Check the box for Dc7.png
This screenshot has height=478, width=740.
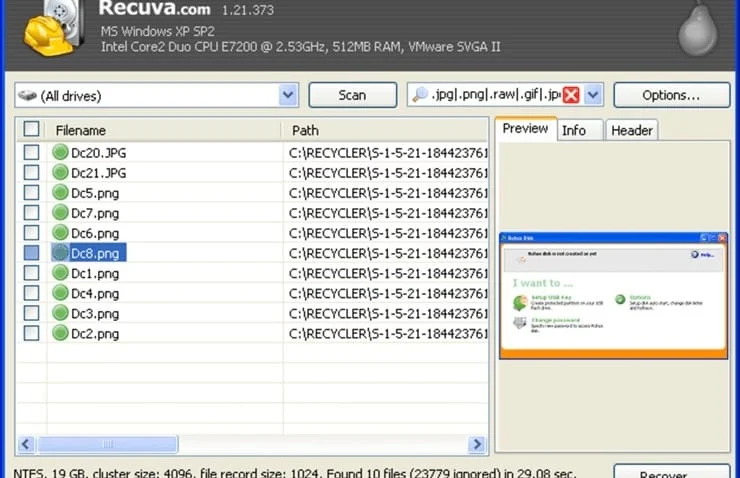coord(32,213)
